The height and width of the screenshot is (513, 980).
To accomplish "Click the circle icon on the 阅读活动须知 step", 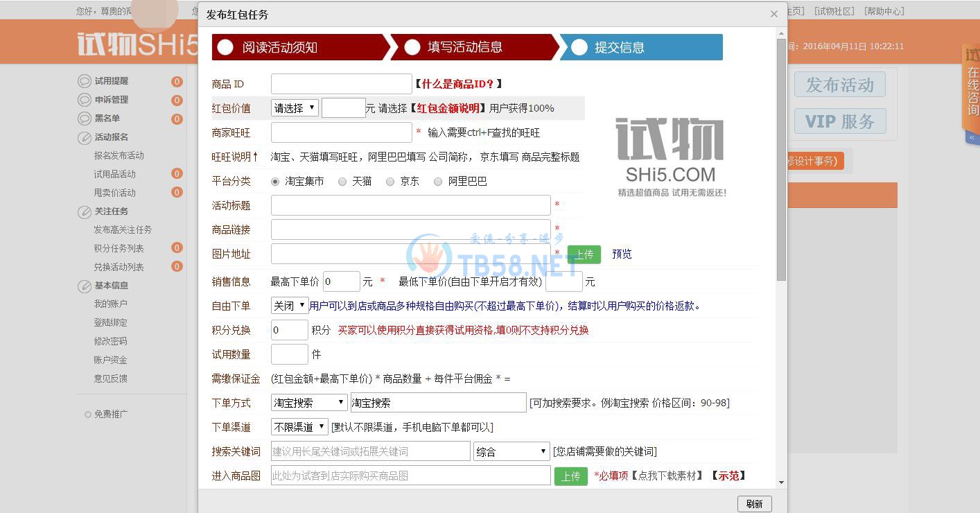I will [x=225, y=47].
